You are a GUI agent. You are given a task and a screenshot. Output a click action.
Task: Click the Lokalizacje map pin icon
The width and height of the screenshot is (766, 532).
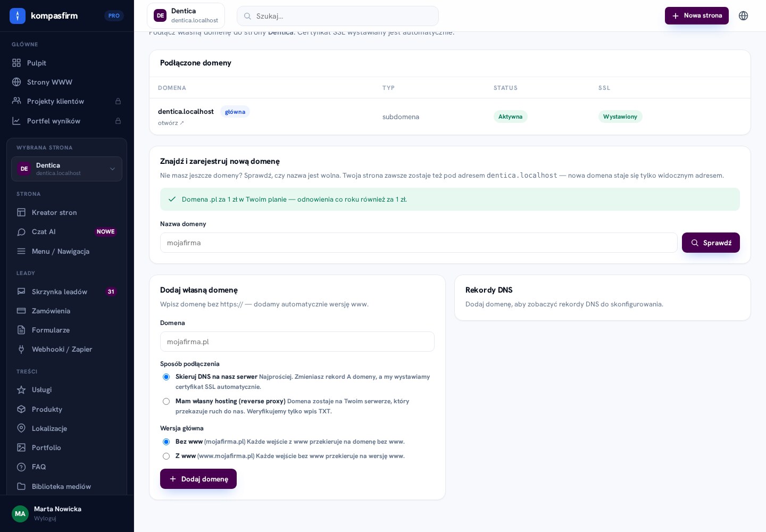click(21, 428)
